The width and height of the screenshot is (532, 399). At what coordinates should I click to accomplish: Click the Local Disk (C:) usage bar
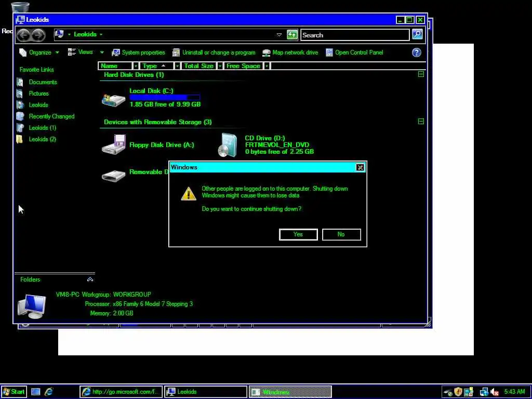165,97
